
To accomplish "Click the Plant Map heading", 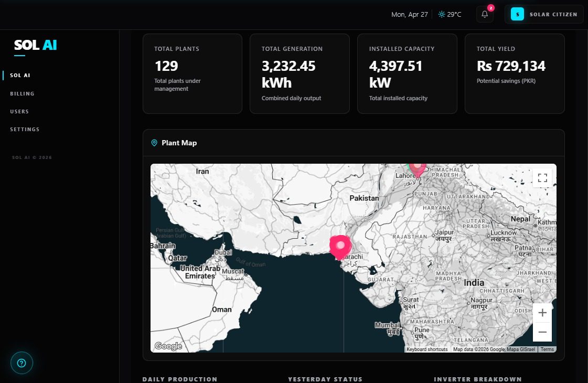I will pos(179,143).
